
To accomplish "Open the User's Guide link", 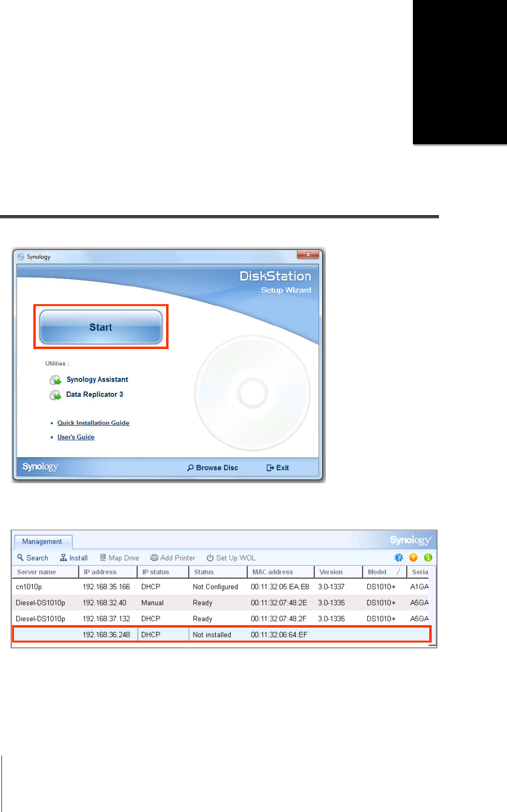I will [76, 437].
